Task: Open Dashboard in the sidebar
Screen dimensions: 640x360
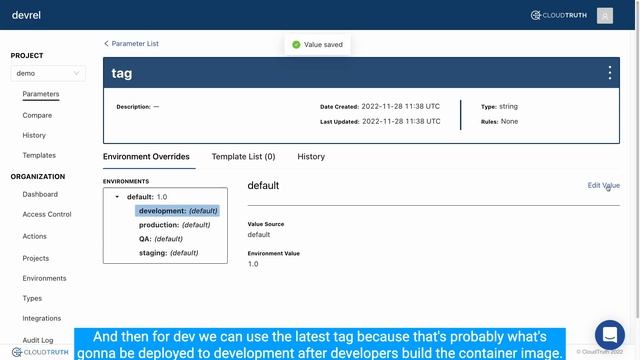Action: (40, 194)
